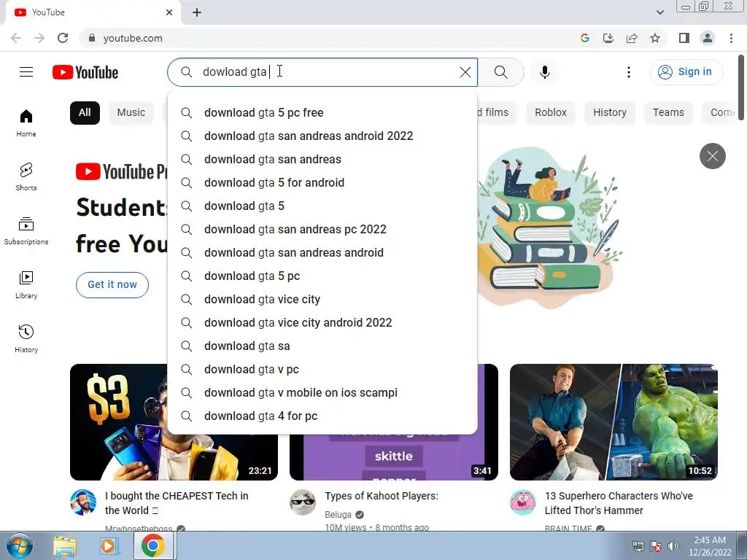Viewport: 747px width, 560px height.
Task: Select the Teams filter chip
Action: [668, 113]
